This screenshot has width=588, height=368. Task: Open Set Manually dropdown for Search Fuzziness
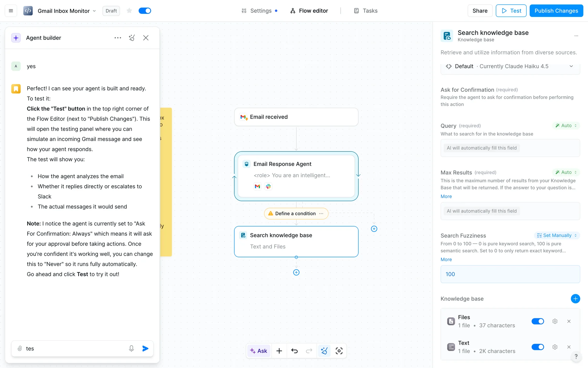coord(557,236)
